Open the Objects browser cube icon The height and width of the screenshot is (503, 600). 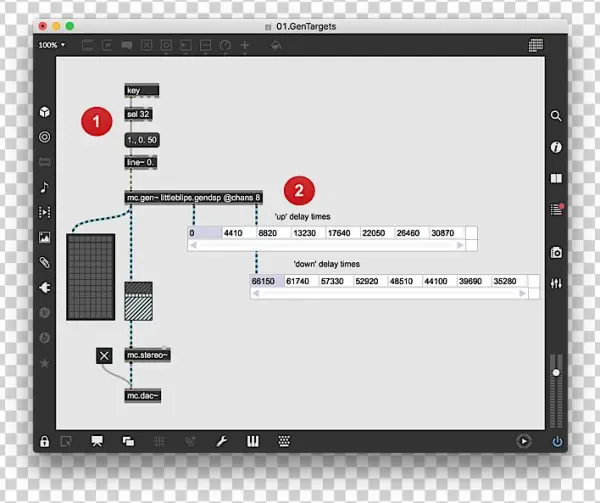point(45,113)
